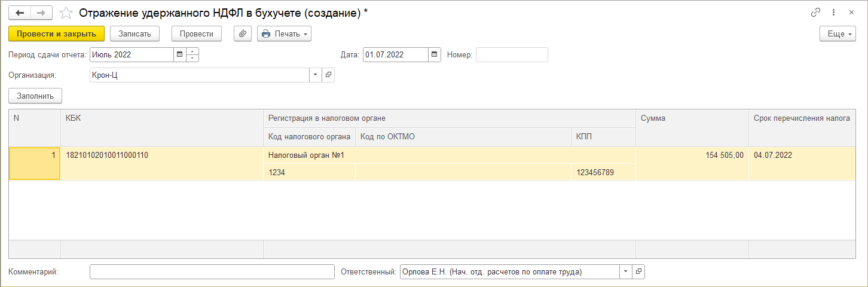Adjust report period with spinner arrows
The height and width of the screenshot is (287, 868).
(192, 55)
